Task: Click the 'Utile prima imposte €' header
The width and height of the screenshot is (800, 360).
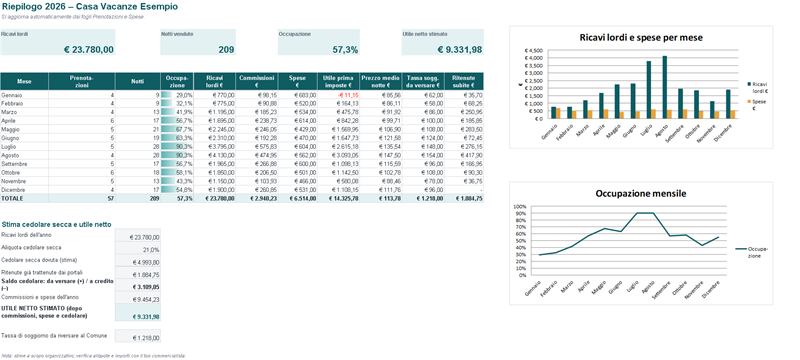Action: [x=339, y=82]
